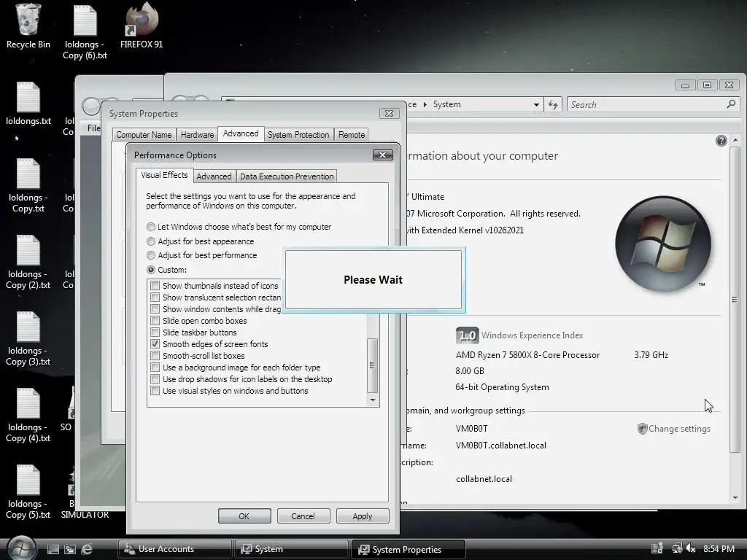Uncheck Smooth edges of screen fonts

[x=155, y=344]
